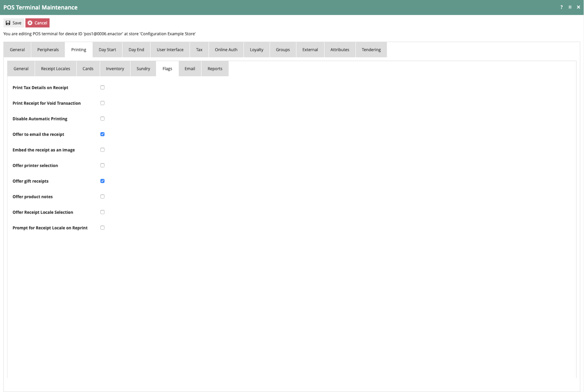Click the 'POS Terminal Maintenance' title text
Image resolution: width=584 pixels, height=392 pixels.
tap(40, 7)
